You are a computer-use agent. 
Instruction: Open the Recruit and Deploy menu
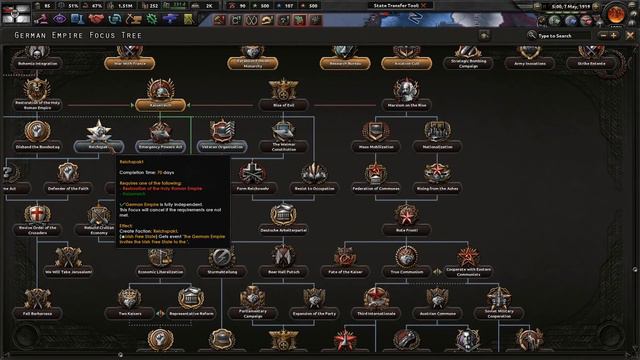(170, 19)
